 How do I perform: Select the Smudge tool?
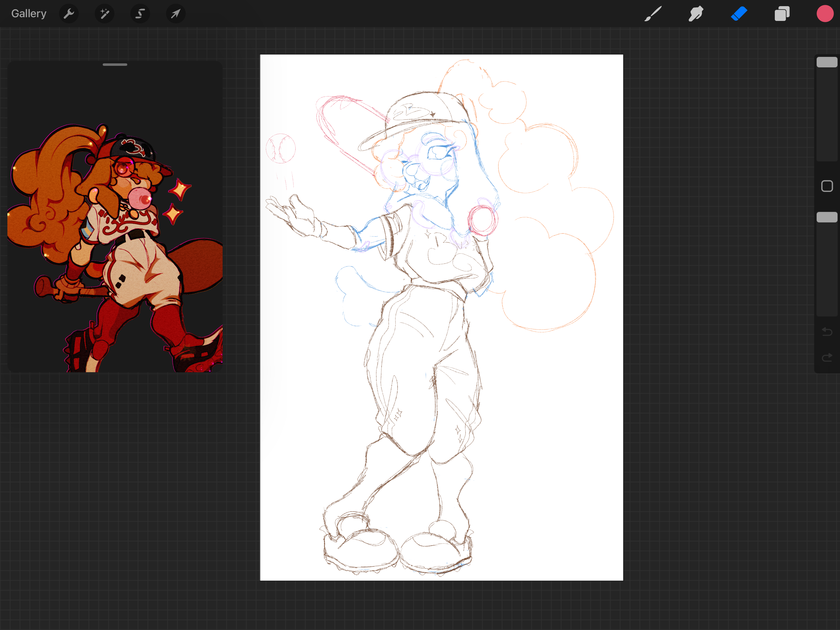click(x=696, y=14)
